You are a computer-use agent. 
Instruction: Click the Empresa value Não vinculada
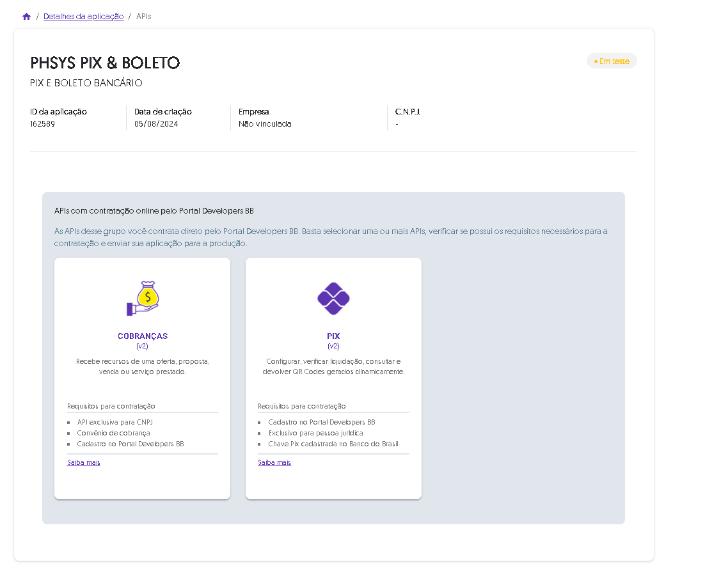(265, 124)
